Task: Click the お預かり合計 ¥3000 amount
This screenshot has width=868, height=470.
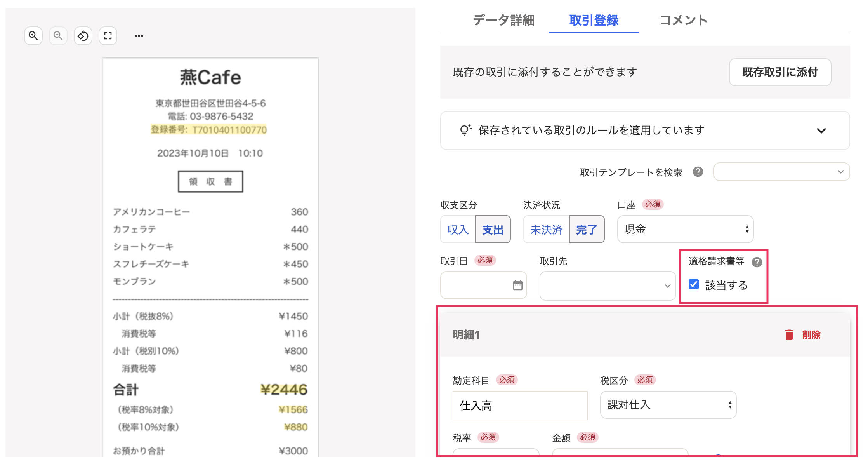Action: click(x=293, y=451)
